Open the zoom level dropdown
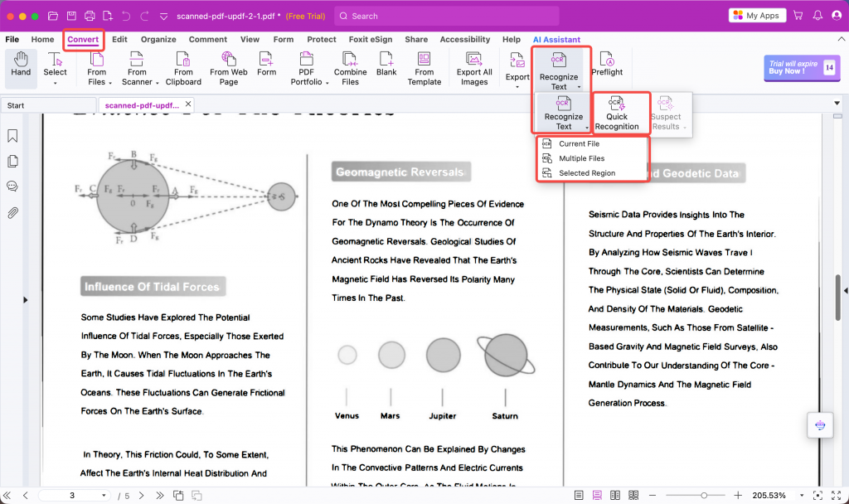Image resolution: width=849 pixels, height=504 pixels. 802,496
